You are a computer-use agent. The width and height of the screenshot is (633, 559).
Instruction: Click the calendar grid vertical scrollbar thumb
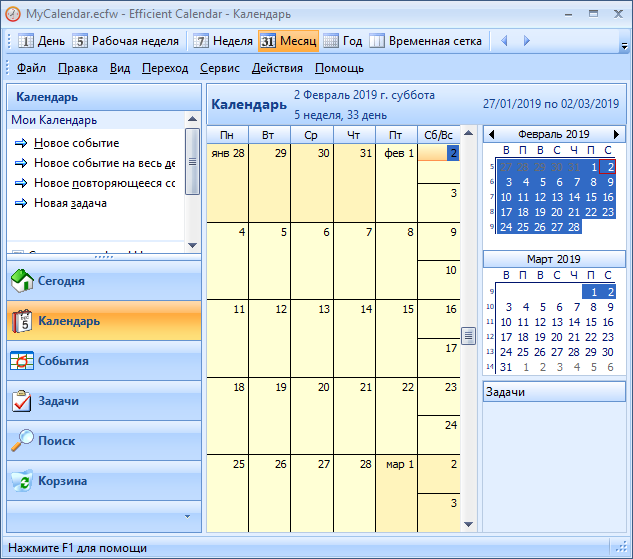(x=468, y=335)
